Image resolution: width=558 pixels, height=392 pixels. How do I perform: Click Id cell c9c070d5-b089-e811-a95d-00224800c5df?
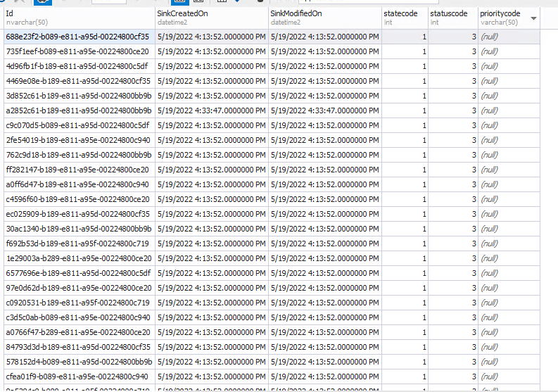[x=80, y=125]
